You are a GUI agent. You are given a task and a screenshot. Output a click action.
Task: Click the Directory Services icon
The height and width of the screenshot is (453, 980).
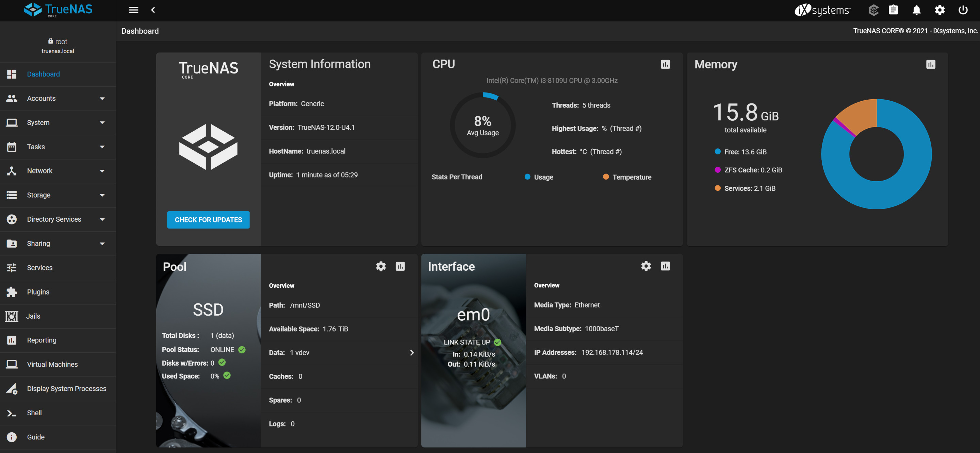(x=12, y=219)
